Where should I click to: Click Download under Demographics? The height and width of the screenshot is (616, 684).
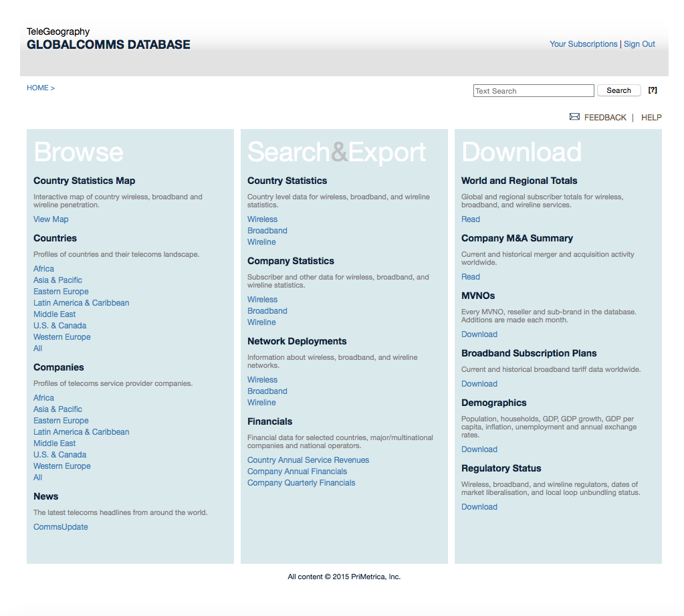click(x=479, y=449)
